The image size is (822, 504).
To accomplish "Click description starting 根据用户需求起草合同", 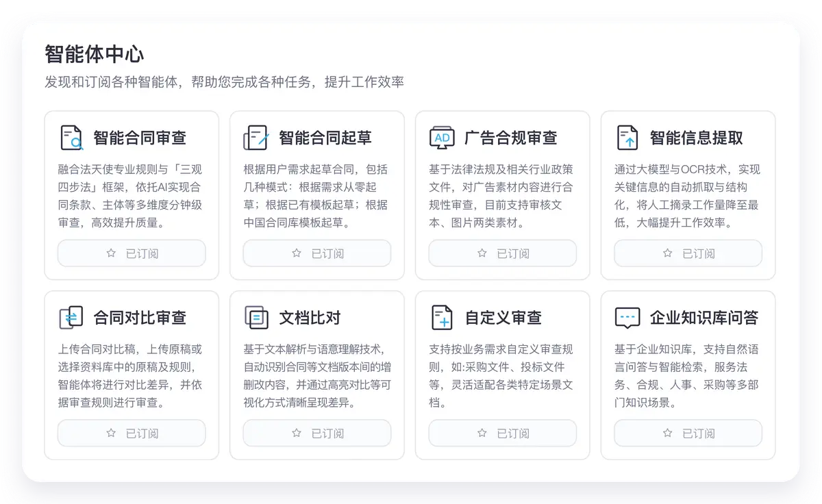I will pyautogui.click(x=316, y=196).
